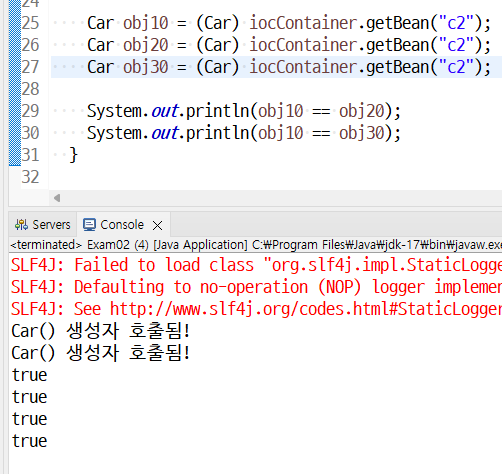Click the first 'Car() 생성자 호출됨!' console line
502x474 pixels.
coord(101,331)
